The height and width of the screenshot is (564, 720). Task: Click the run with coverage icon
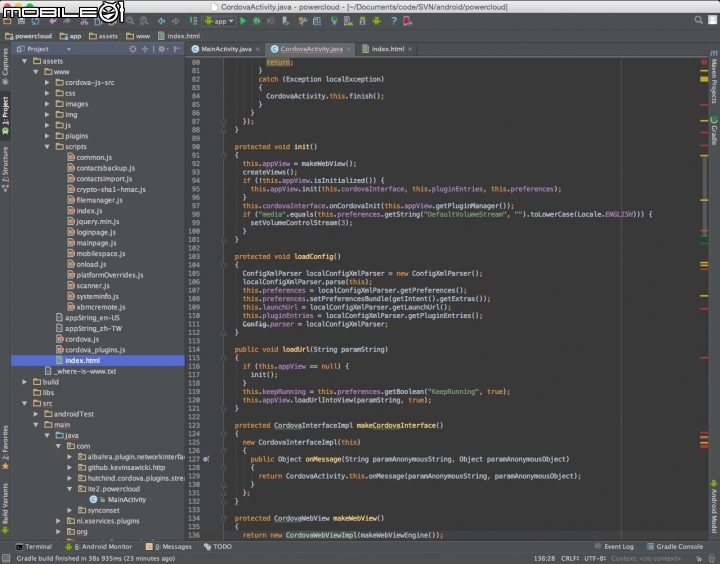coord(271,21)
